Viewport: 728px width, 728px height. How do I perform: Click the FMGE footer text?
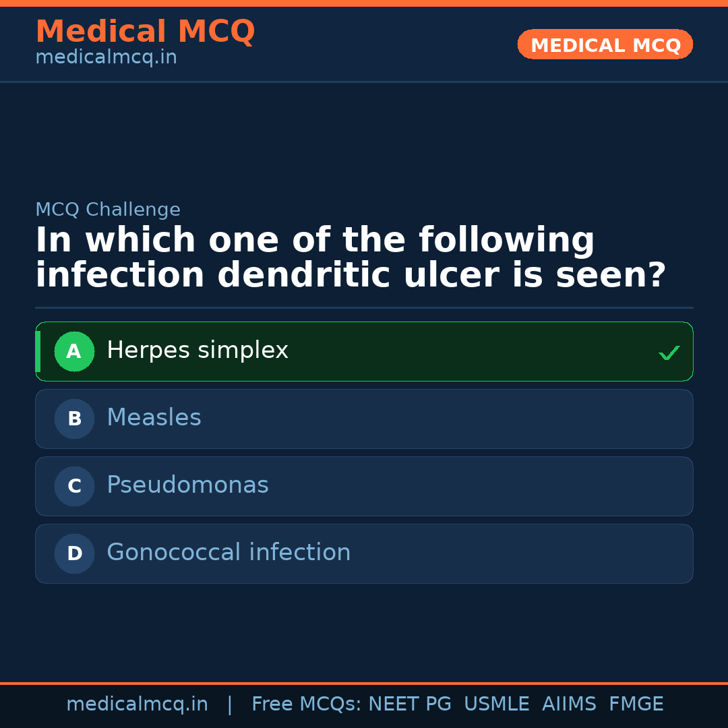pyautogui.click(x=636, y=704)
